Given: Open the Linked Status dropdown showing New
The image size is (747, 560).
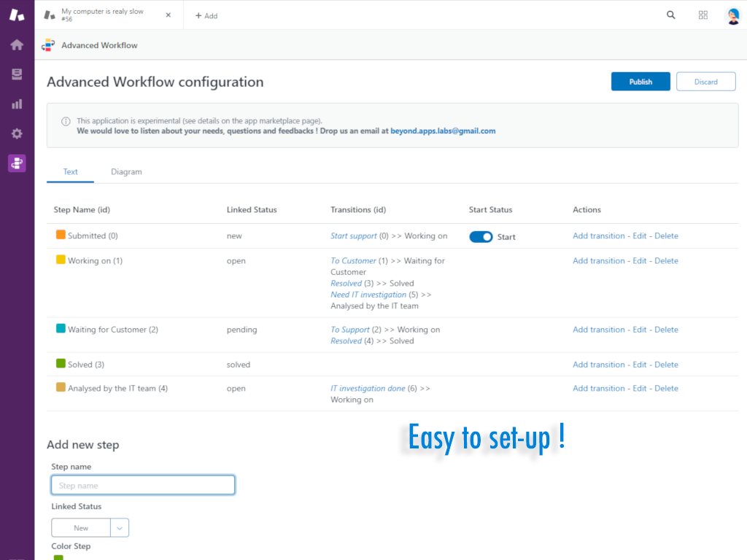Looking at the screenshot, I should pos(80,527).
